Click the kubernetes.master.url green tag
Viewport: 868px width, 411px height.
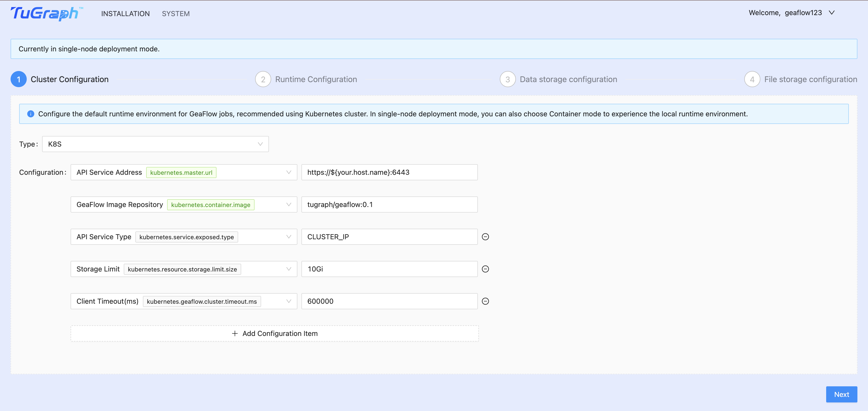pos(181,172)
